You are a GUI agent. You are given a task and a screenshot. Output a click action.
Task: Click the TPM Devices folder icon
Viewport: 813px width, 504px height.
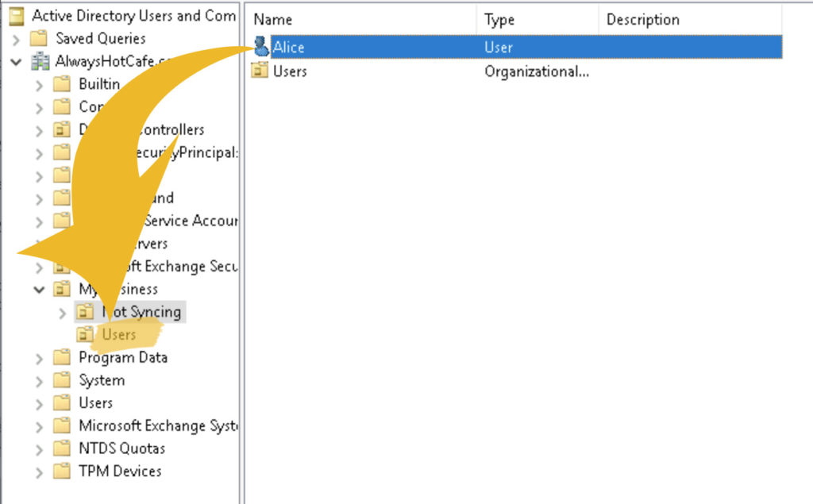(60, 471)
